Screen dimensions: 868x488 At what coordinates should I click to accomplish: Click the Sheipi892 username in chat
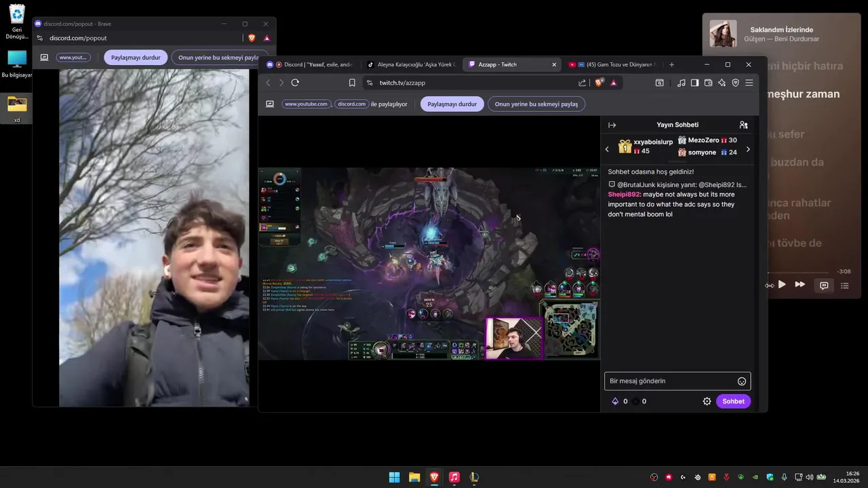624,195
